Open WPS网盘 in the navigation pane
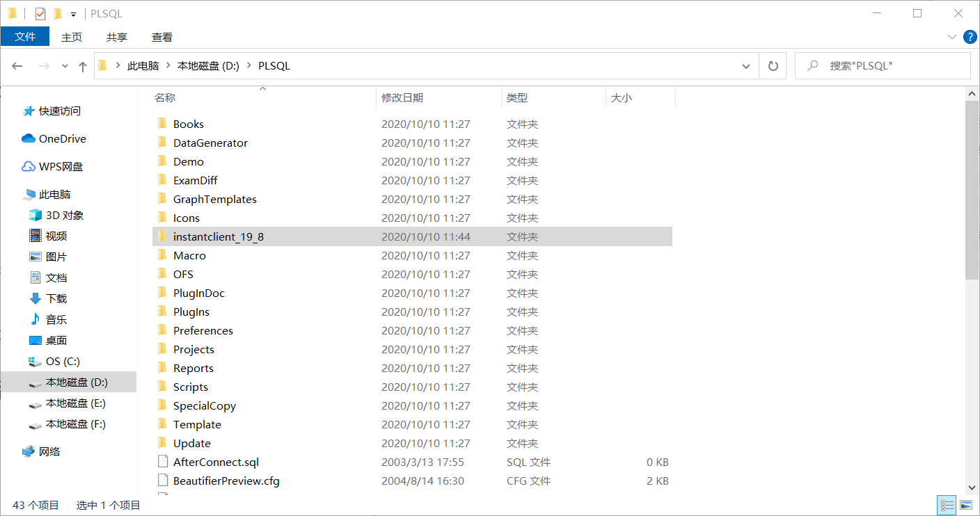This screenshot has height=516, width=980. point(61,166)
